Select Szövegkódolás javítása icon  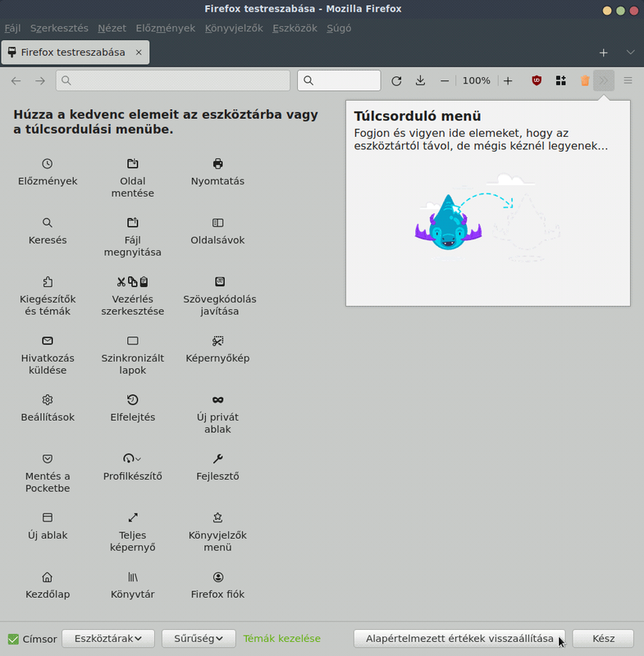coord(220,281)
